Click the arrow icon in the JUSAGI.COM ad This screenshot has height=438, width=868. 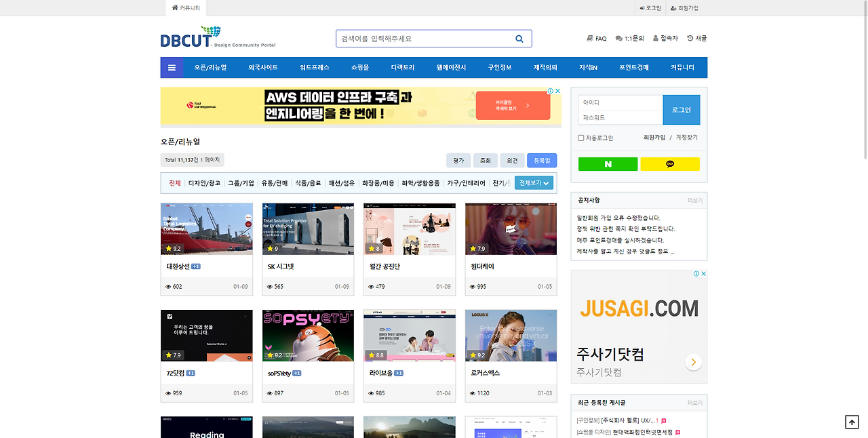click(x=693, y=362)
